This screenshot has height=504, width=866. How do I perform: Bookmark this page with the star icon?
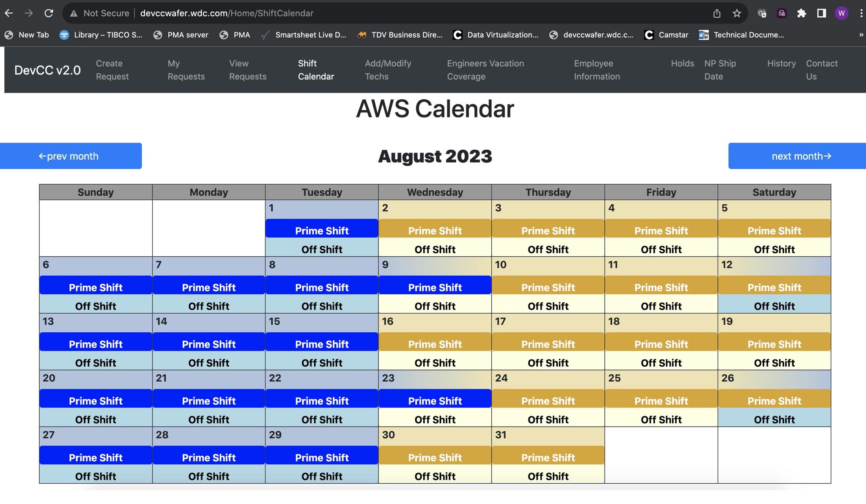(x=737, y=14)
